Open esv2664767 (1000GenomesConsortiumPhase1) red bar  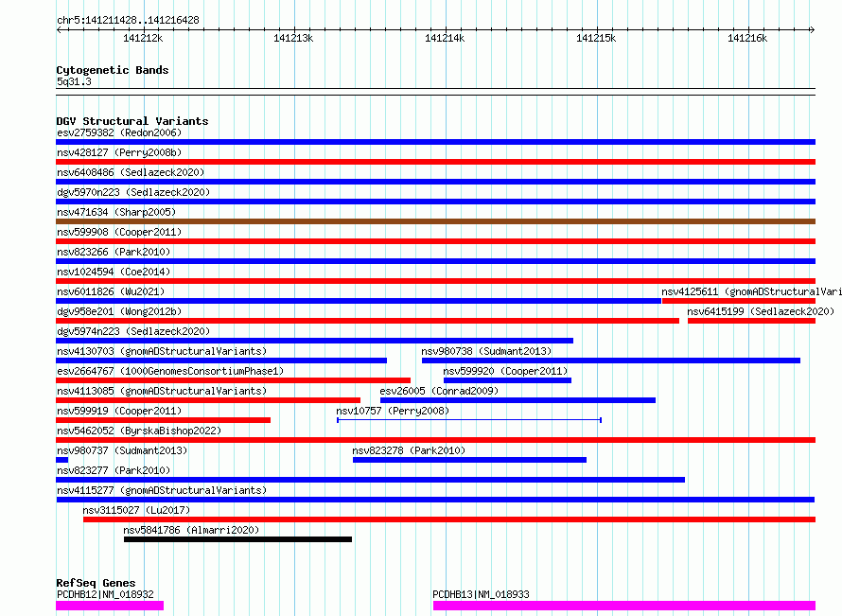tap(233, 380)
